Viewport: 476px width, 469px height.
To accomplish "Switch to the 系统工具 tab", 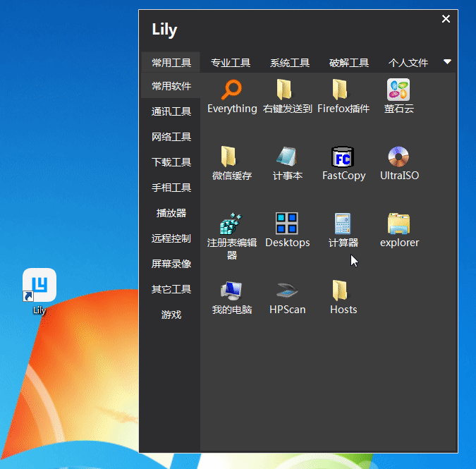I will [x=290, y=63].
